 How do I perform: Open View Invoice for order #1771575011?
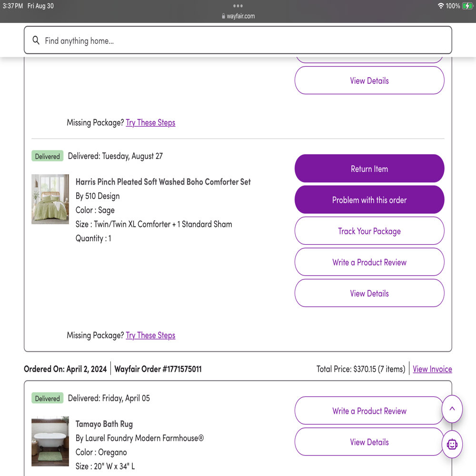pyautogui.click(x=432, y=369)
